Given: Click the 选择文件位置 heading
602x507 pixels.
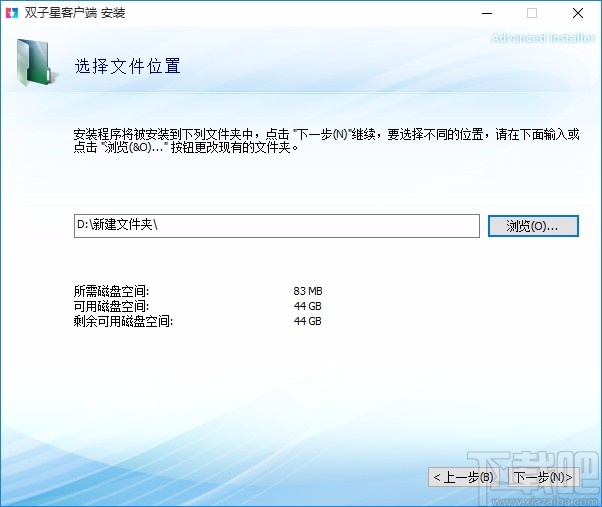Looking at the screenshot, I should 127,66.
